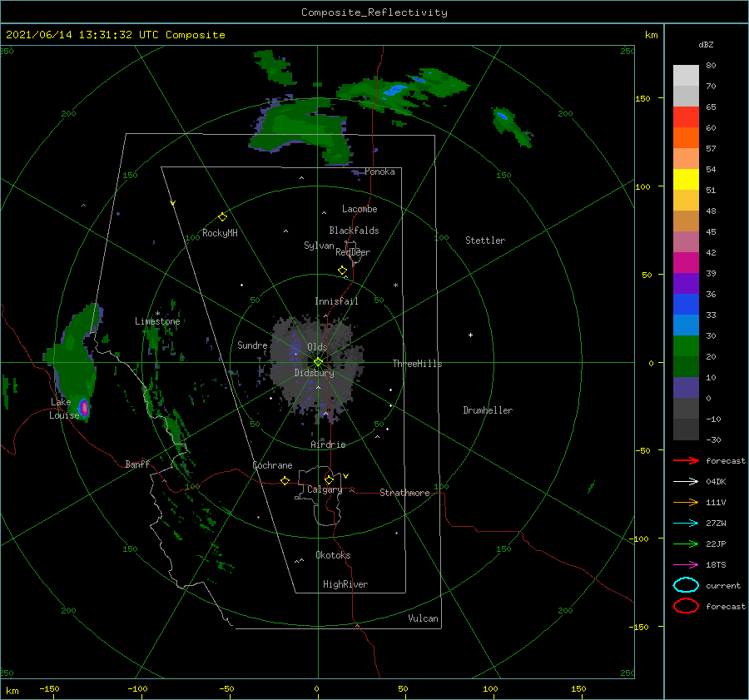
Task: Select the 33 dBZ light blue swatch
Action: (x=686, y=325)
